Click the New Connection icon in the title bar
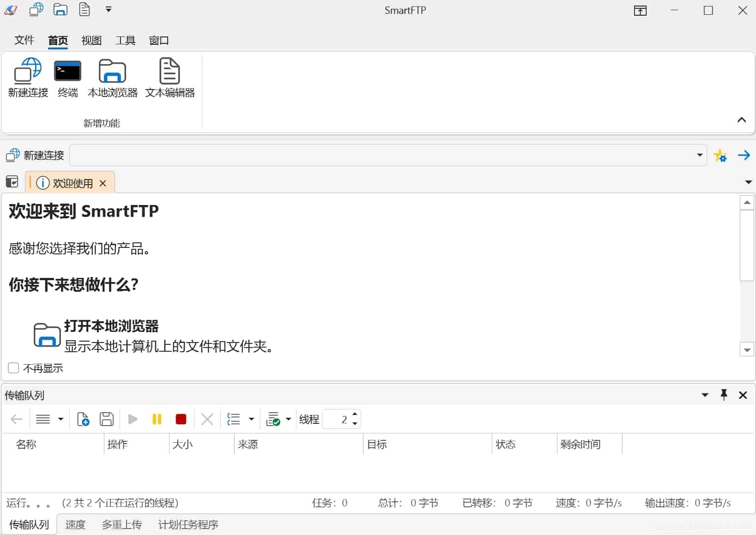This screenshot has width=756, height=535. [36, 9]
